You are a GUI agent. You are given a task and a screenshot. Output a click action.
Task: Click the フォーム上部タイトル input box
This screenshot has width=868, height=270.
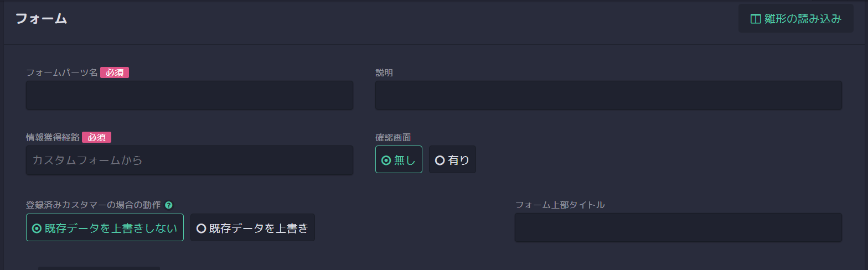pos(678,227)
